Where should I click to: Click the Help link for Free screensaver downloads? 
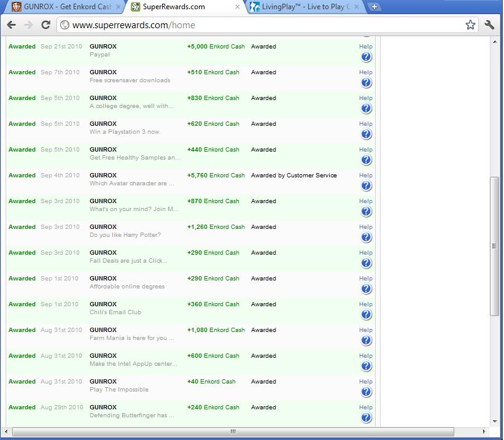[365, 72]
